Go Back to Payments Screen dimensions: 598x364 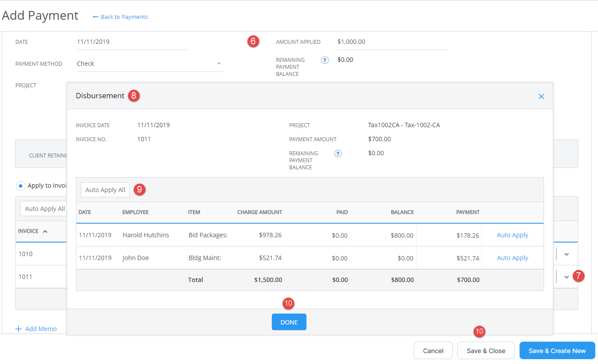pyautogui.click(x=124, y=17)
